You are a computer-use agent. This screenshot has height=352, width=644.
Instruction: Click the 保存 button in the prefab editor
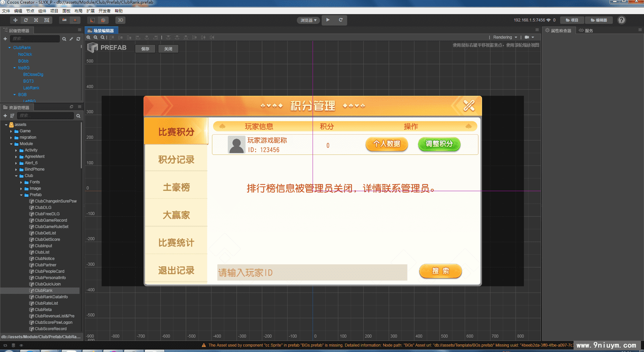tap(145, 49)
